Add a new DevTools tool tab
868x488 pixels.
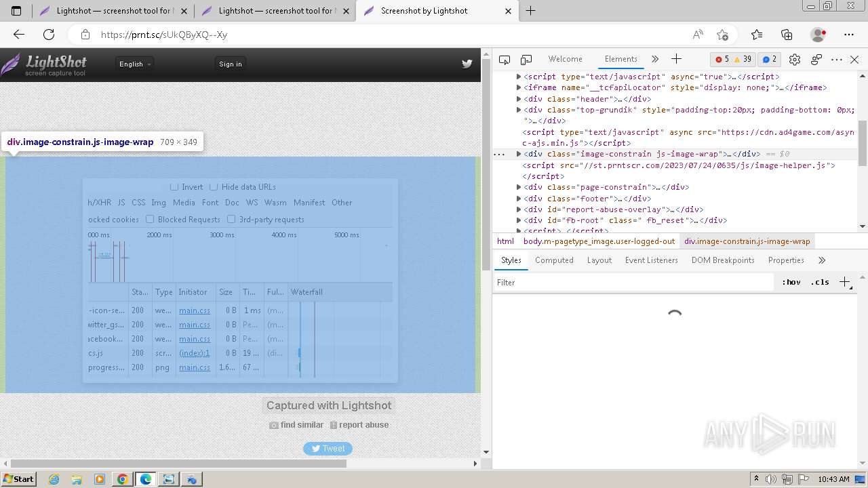[676, 59]
